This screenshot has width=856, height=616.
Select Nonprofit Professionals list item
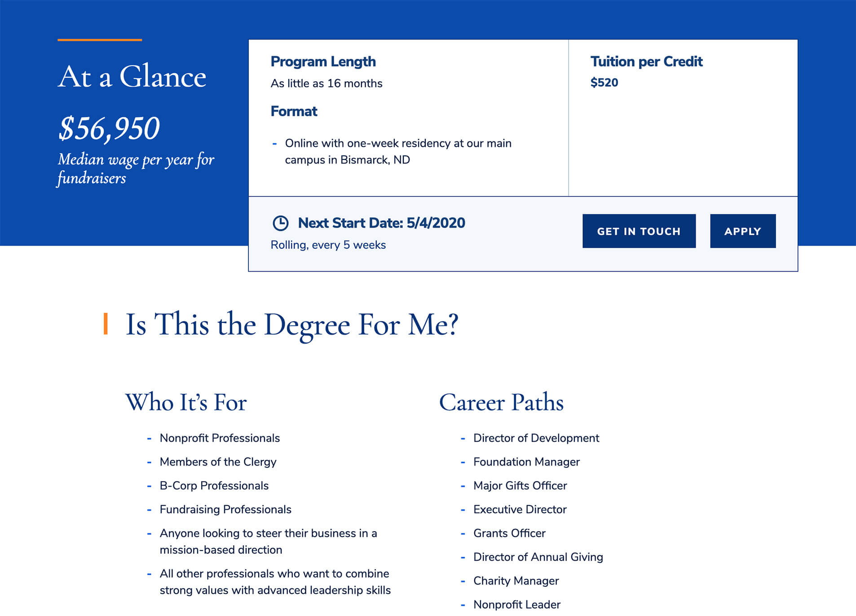pyautogui.click(x=220, y=438)
